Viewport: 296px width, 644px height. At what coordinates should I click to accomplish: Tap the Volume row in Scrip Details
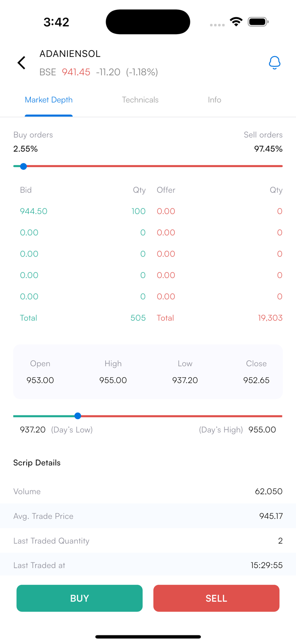point(148,492)
